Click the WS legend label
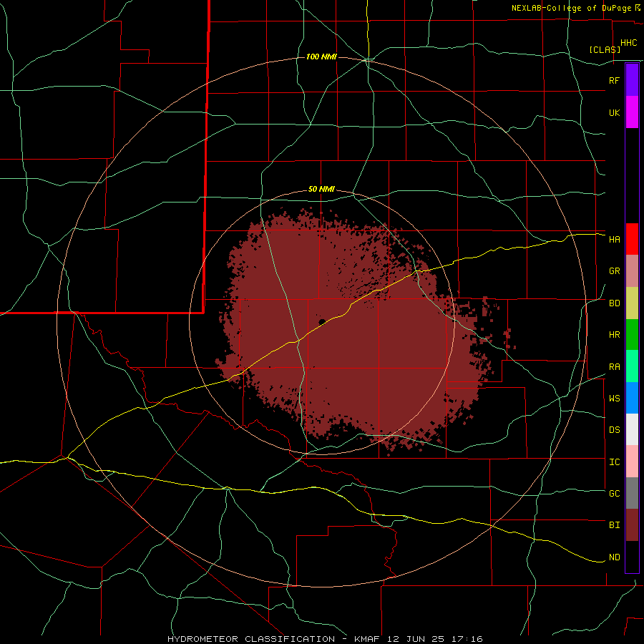 click(614, 399)
